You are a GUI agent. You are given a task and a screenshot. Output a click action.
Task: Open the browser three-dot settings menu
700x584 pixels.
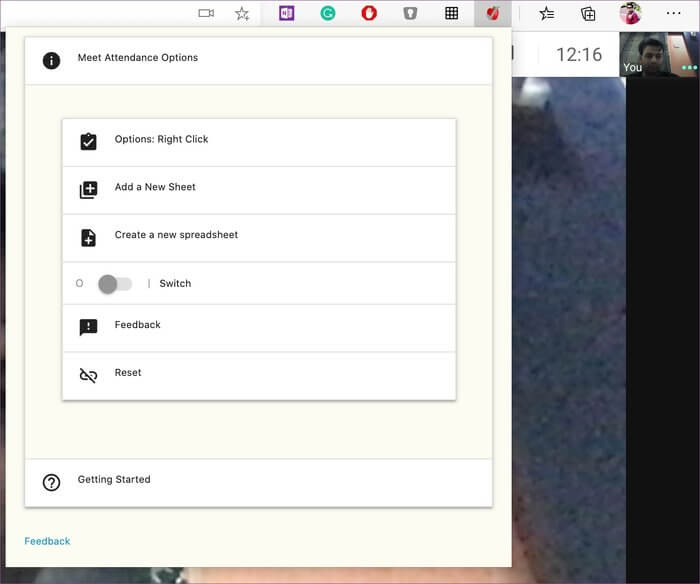tap(673, 14)
